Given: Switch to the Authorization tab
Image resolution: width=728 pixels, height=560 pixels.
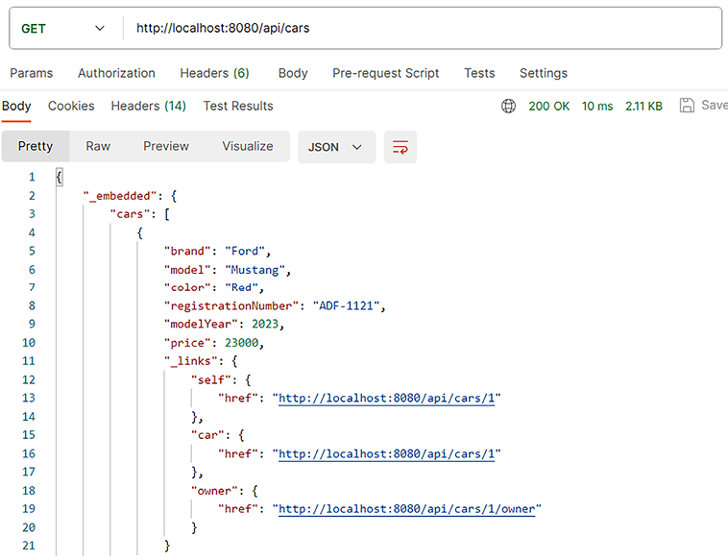Looking at the screenshot, I should [x=116, y=73].
